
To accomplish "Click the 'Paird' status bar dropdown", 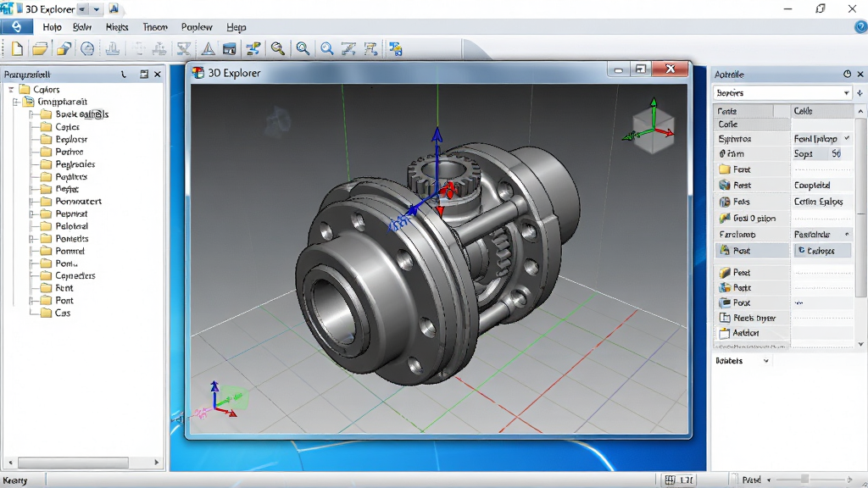I will [x=756, y=480].
